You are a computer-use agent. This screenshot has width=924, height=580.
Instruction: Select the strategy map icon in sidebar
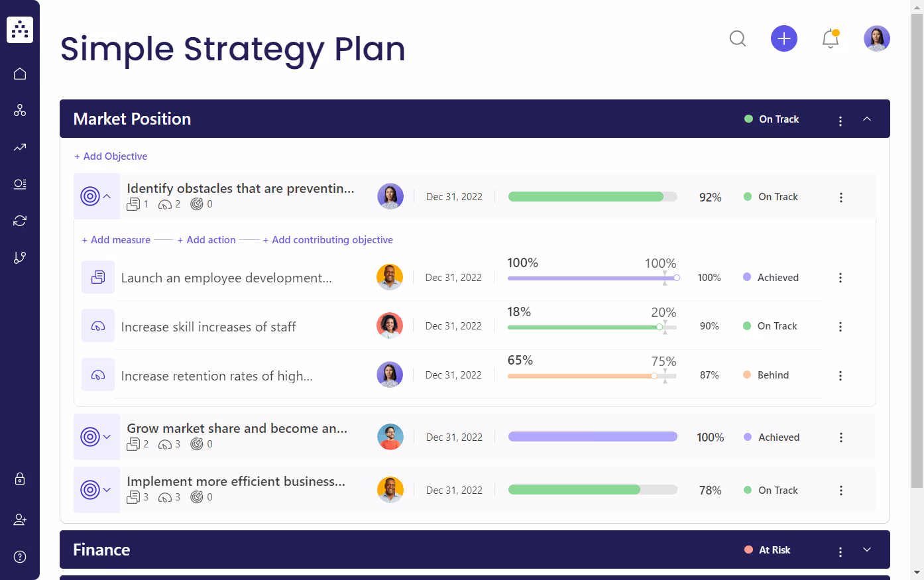coord(19,110)
